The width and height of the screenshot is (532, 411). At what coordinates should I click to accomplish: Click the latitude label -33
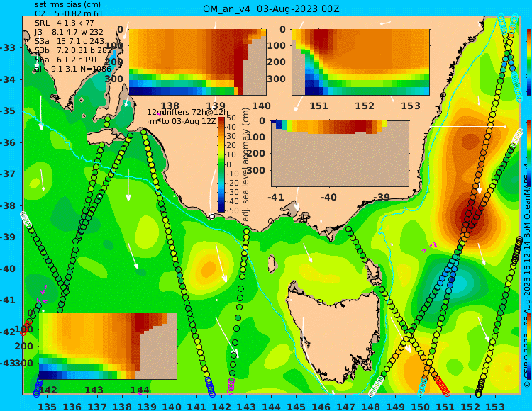(x=8, y=47)
